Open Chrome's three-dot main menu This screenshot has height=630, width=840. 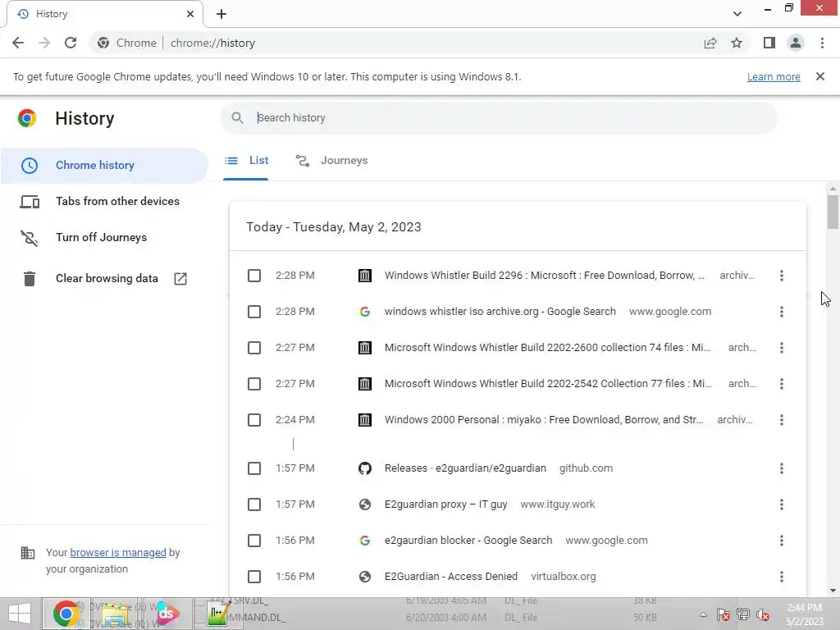tap(822, 43)
